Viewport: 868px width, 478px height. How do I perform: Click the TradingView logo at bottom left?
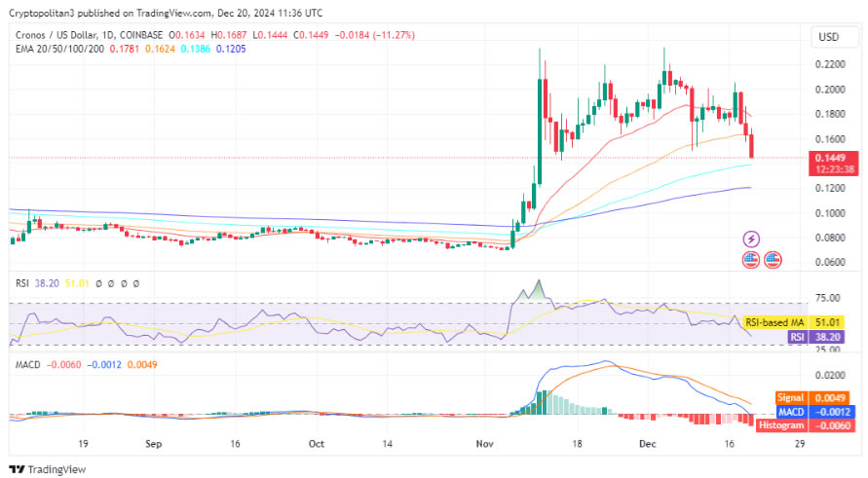click(x=49, y=468)
